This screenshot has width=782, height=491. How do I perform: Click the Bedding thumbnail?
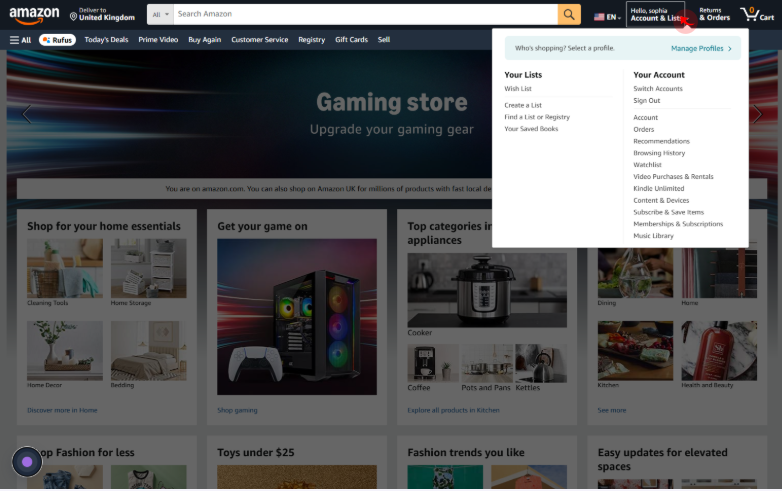point(149,350)
